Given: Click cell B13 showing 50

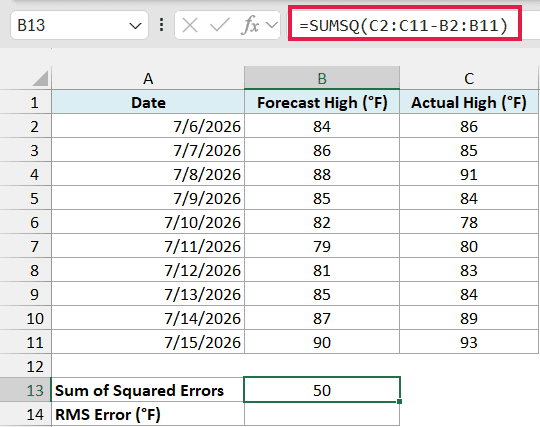Looking at the screenshot, I should click(x=322, y=390).
